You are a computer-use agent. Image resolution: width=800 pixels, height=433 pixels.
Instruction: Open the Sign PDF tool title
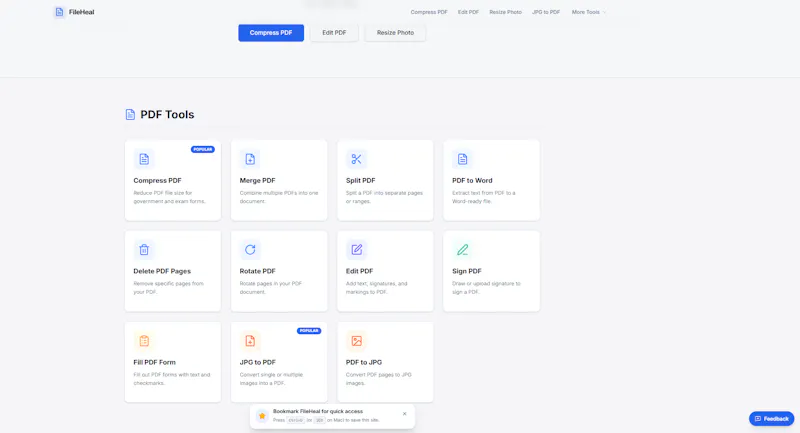coord(466,271)
